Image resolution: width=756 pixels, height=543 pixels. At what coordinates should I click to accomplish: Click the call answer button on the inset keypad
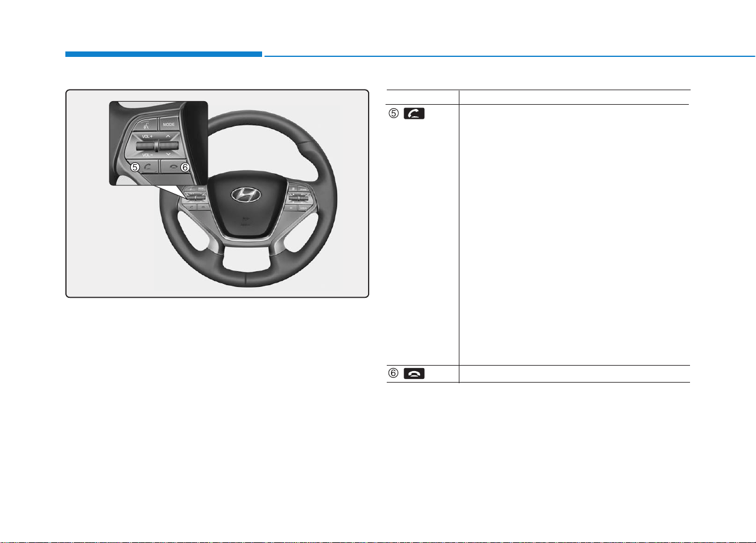click(x=148, y=166)
